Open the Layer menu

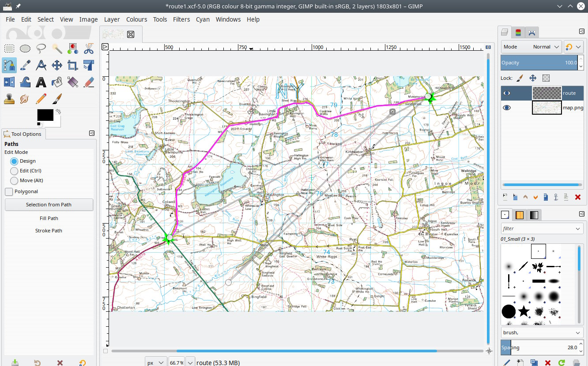click(x=112, y=19)
